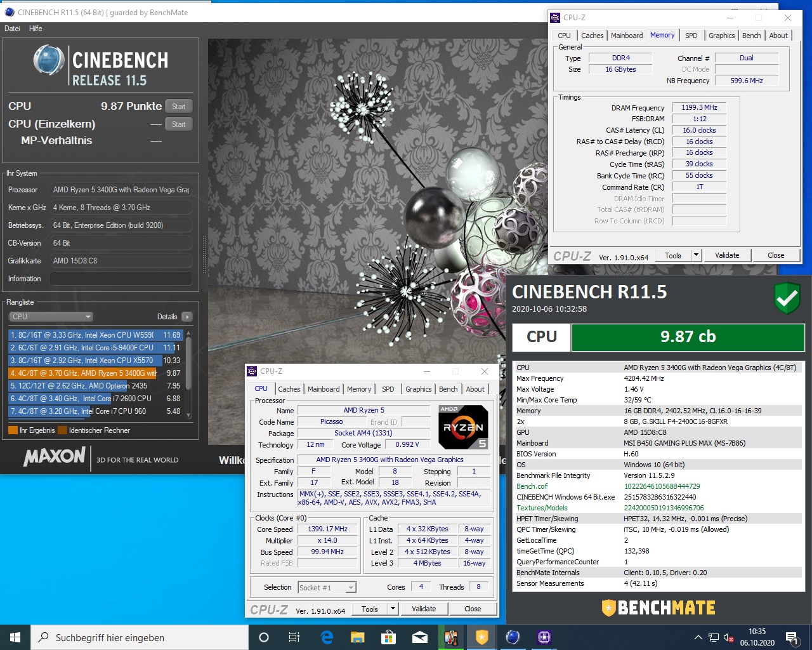812x650 pixels.
Task: Click the BenchMate green checkmark shield
Action: (x=787, y=299)
